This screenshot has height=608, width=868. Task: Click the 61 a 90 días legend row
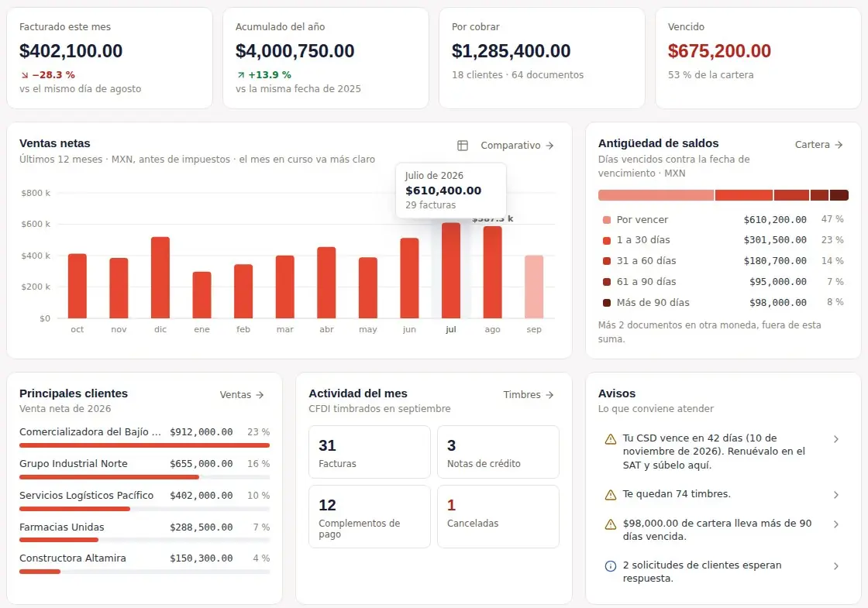point(723,282)
